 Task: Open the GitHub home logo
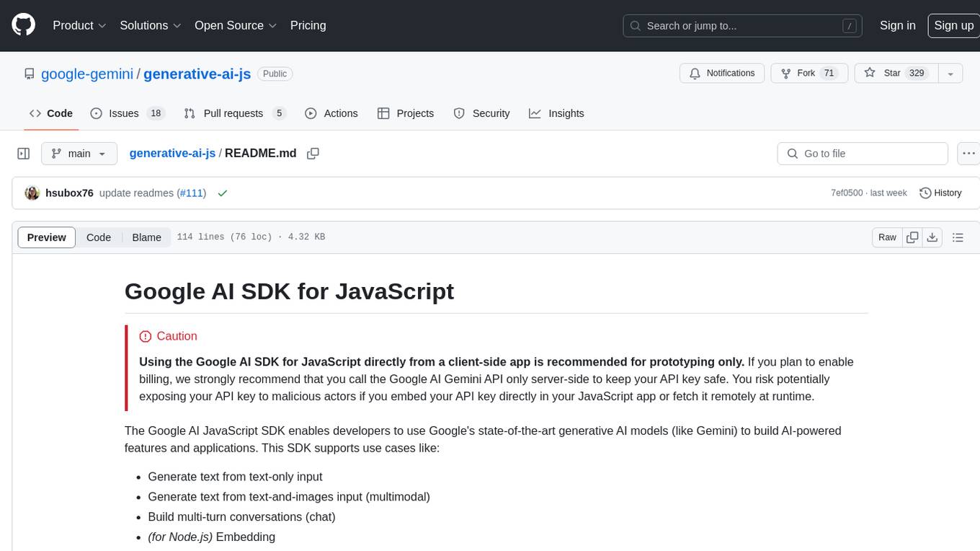[x=23, y=25]
